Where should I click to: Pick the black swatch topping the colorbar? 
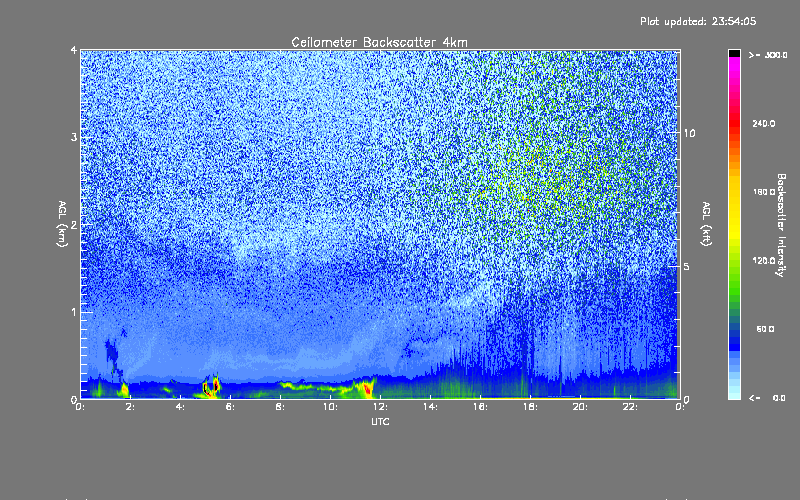734,53
